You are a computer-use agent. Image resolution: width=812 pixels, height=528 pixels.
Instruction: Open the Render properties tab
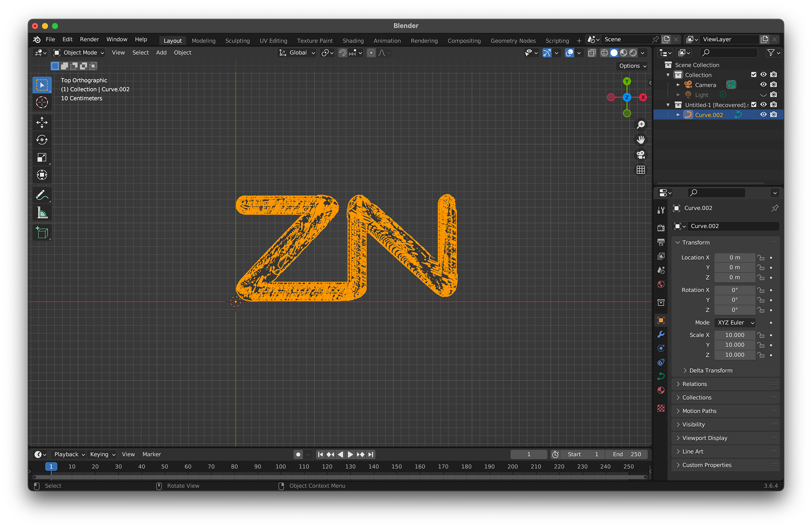tap(661, 228)
